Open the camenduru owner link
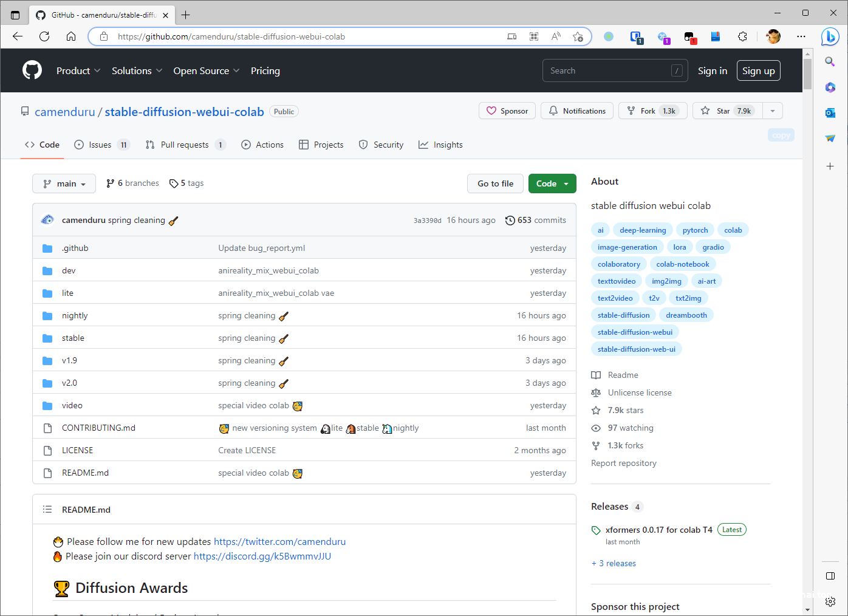848x616 pixels. tap(65, 112)
